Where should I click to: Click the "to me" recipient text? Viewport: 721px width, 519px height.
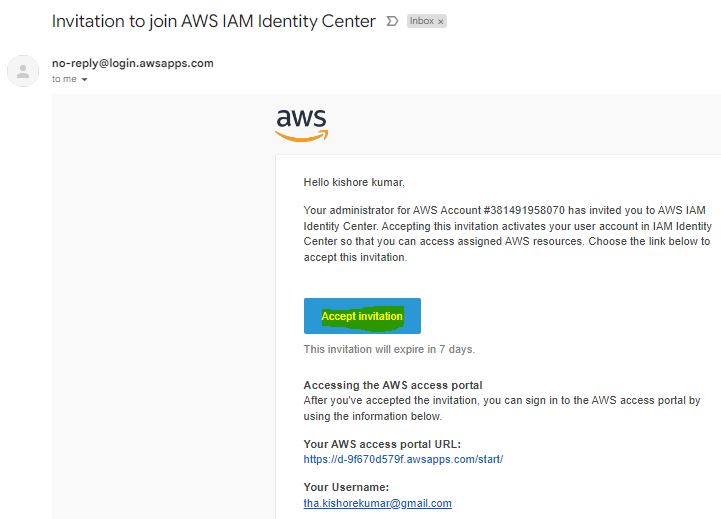click(x=63, y=79)
